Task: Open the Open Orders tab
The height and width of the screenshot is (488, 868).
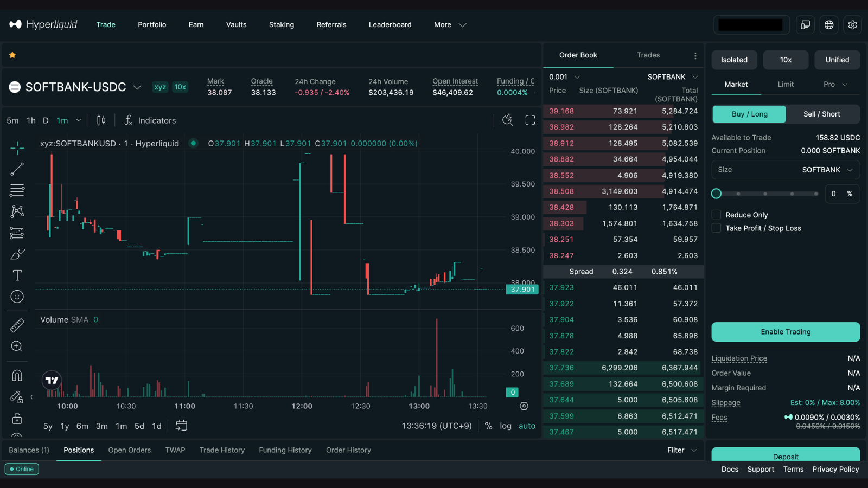Action: (129, 450)
